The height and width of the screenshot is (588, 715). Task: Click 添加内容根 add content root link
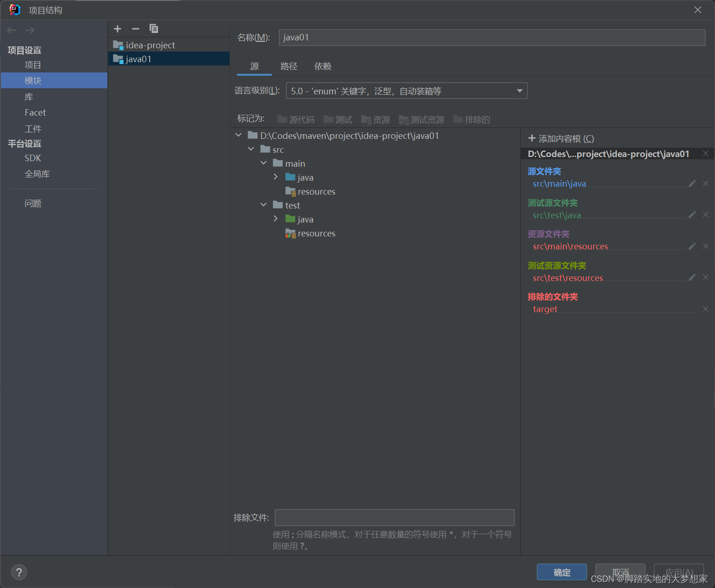(x=561, y=138)
